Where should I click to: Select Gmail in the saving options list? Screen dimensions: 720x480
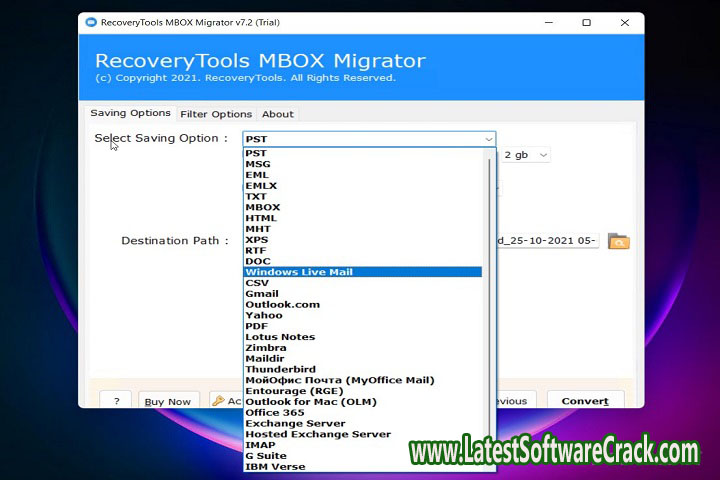pos(262,294)
